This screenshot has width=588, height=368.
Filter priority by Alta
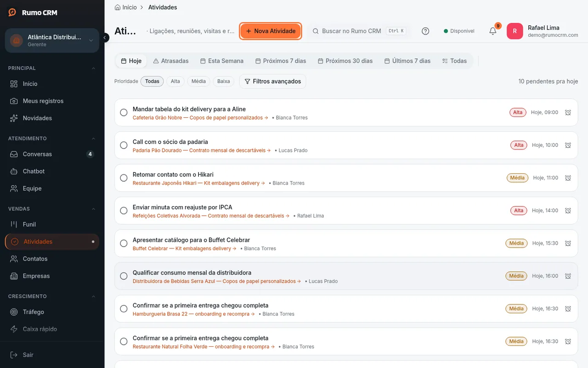tap(175, 81)
